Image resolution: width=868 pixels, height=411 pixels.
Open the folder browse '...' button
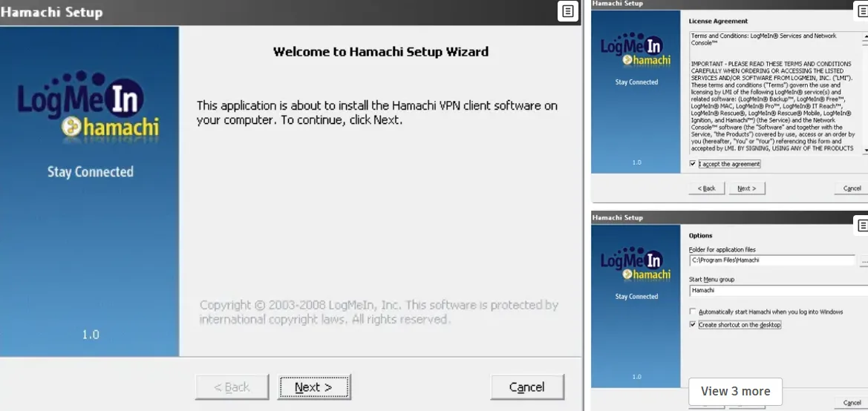[864, 261]
